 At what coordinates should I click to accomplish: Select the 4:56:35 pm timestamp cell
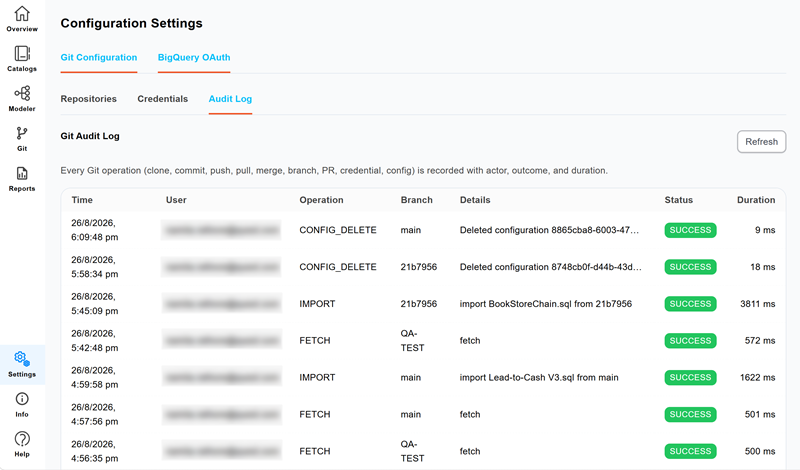click(95, 451)
